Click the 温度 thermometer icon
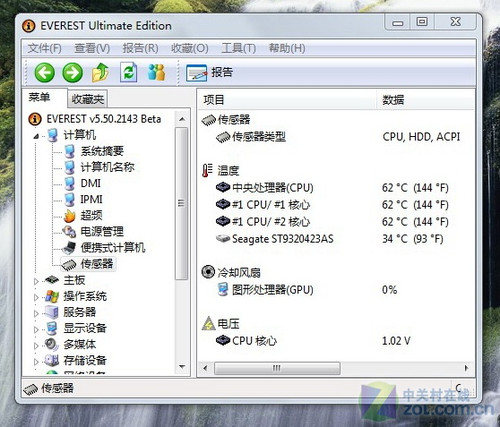 pos(207,170)
